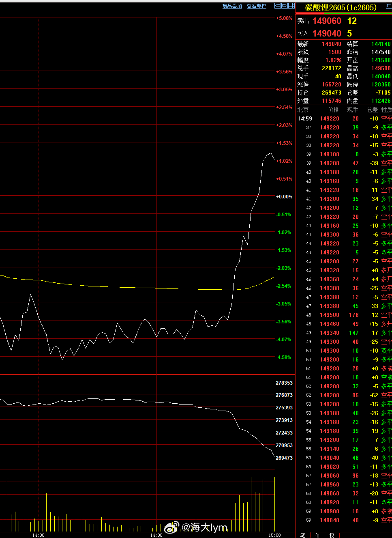The height and width of the screenshot is (538, 392).
Task: Select tick row priced 148960
Action: [344, 484]
